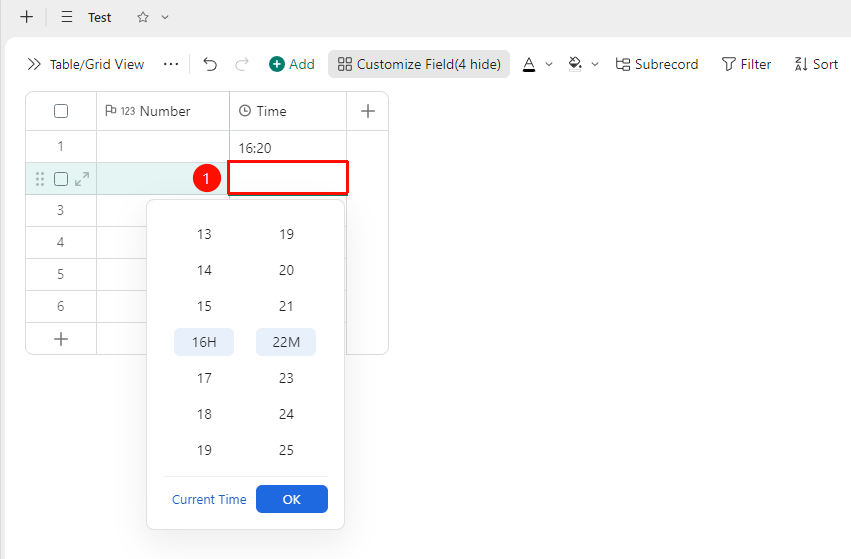Image resolution: width=851 pixels, height=559 pixels.
Task: Expand the chevron next to the star
Action: [165, 17]
